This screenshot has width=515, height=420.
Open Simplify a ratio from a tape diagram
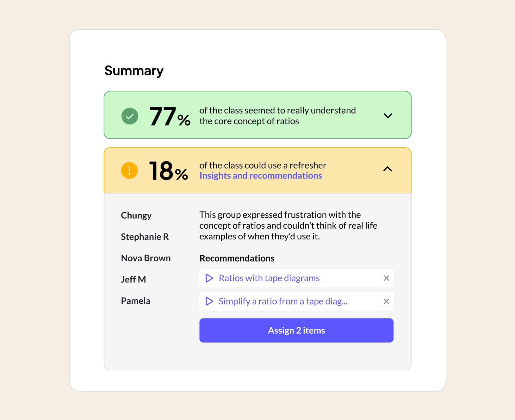tap(283, 301)
